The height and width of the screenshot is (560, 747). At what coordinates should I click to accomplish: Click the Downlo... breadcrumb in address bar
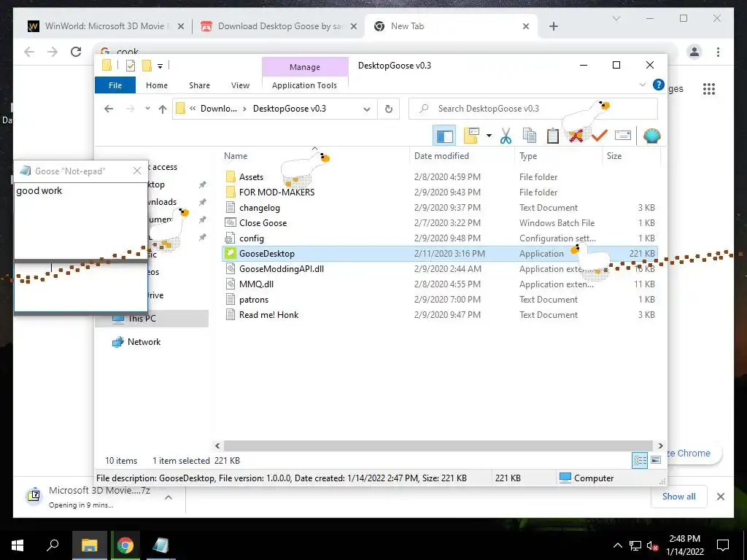click(x=219, y=109)
